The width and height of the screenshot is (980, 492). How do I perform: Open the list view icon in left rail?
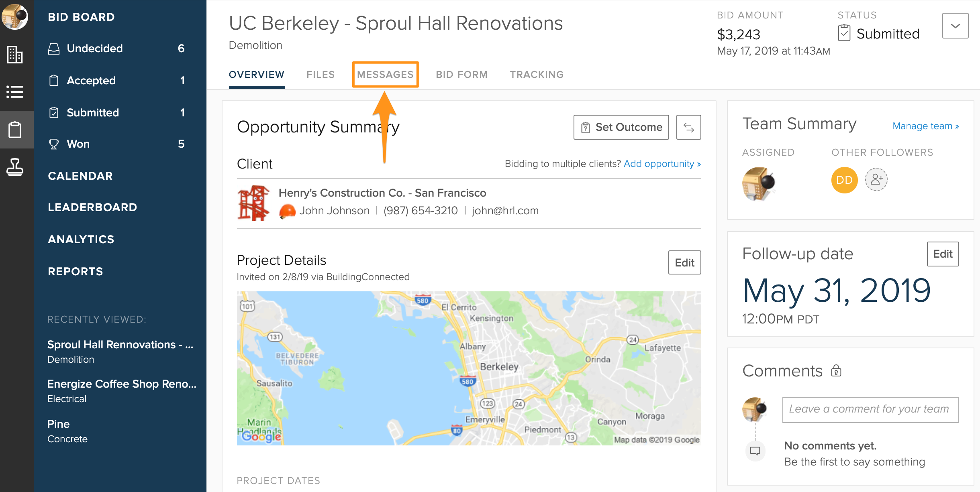click(x=15, y=92)
